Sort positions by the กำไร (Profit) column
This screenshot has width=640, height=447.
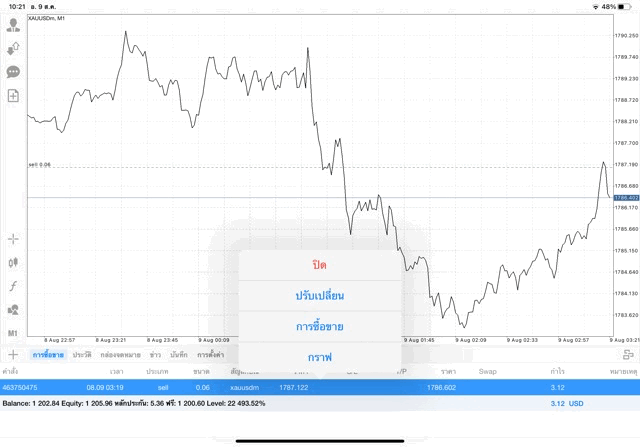pyautogui.click(x=557, y=371)
